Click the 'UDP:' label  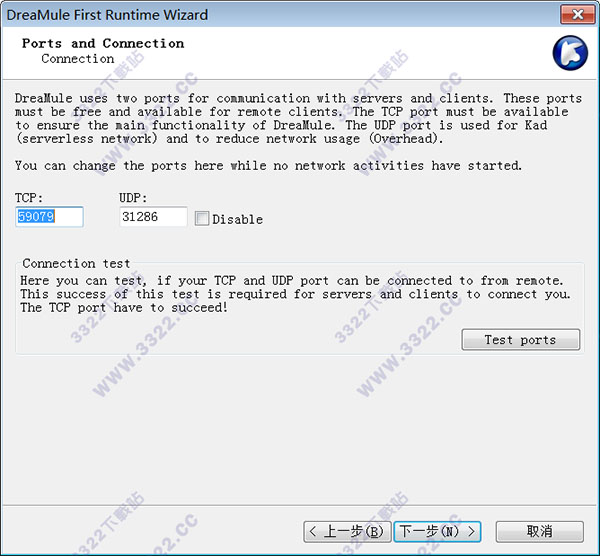[x=133, y=198]
